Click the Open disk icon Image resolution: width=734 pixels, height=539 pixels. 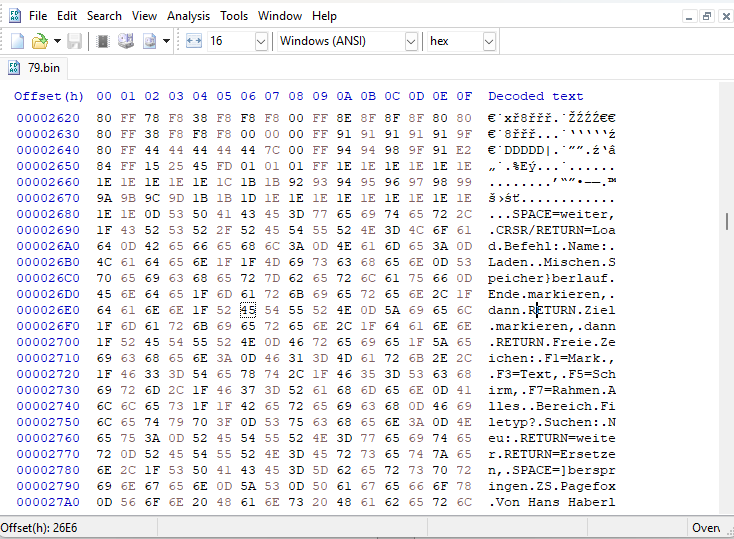click(125, 41)
